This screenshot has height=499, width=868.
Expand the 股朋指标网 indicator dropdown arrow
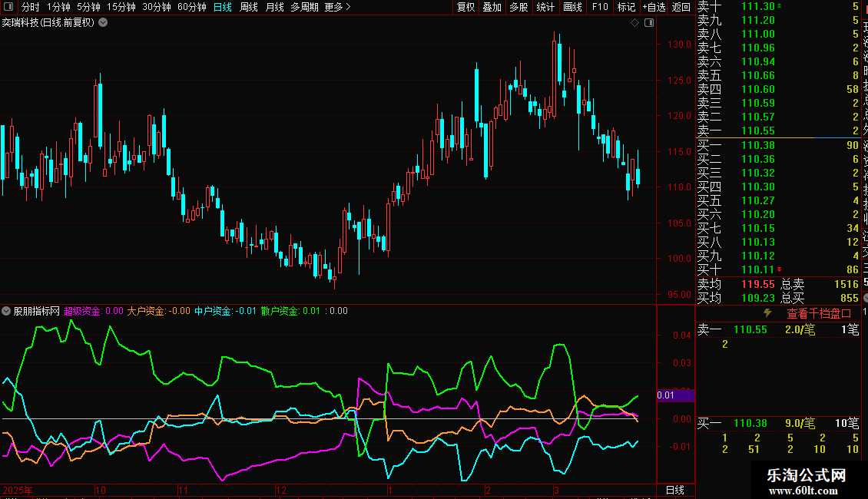tap(7, 311)
